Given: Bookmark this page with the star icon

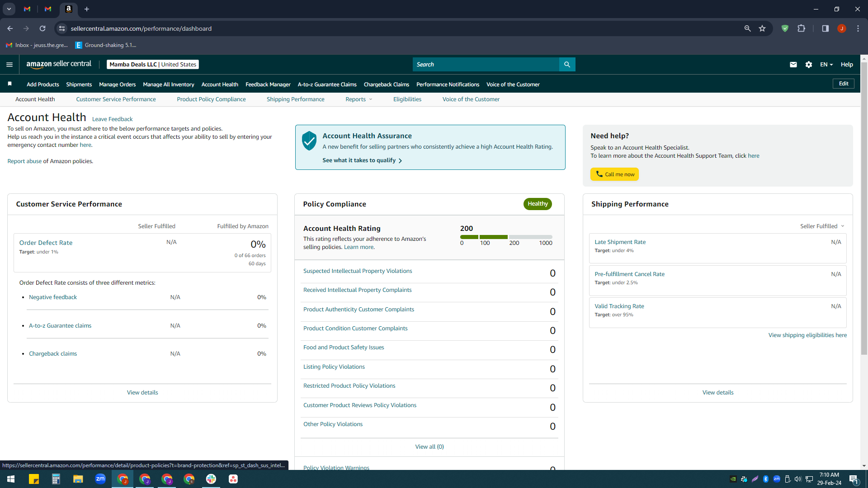Looking at the screenshot, I should (762, 28).
